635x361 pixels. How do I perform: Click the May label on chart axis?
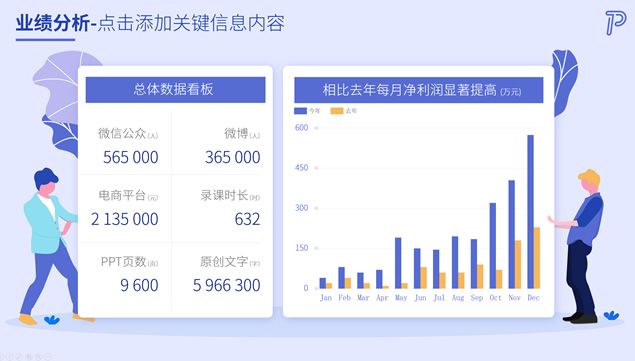point(401,298)
